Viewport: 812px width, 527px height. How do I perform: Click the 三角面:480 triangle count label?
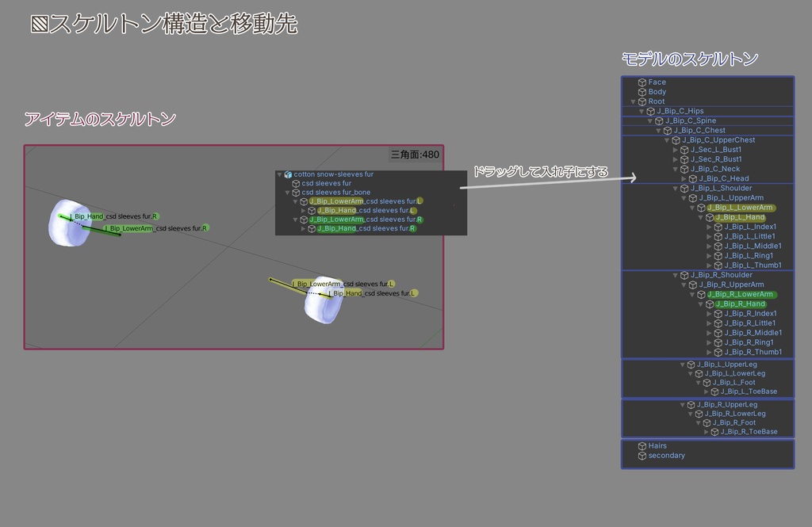415,155
